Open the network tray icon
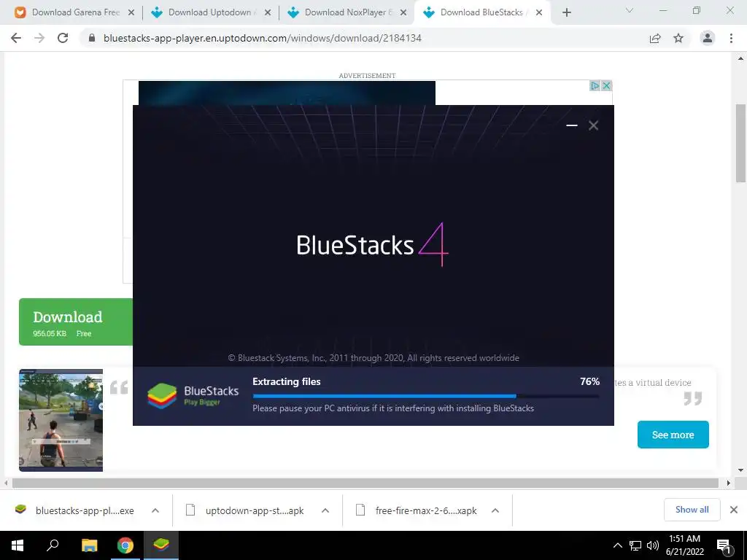Screen dimensions: 747x560 tap(635, 545)
